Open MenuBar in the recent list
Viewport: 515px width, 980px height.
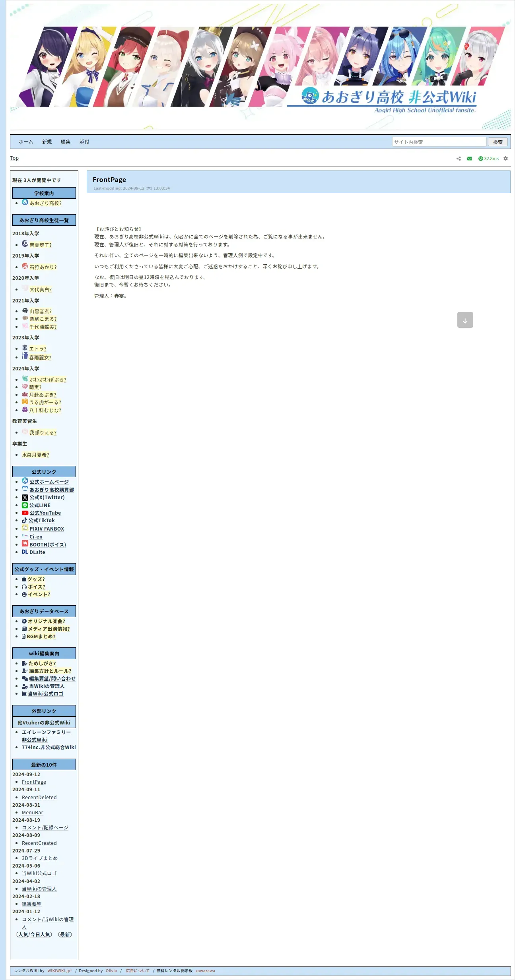(x=32, y=813)
